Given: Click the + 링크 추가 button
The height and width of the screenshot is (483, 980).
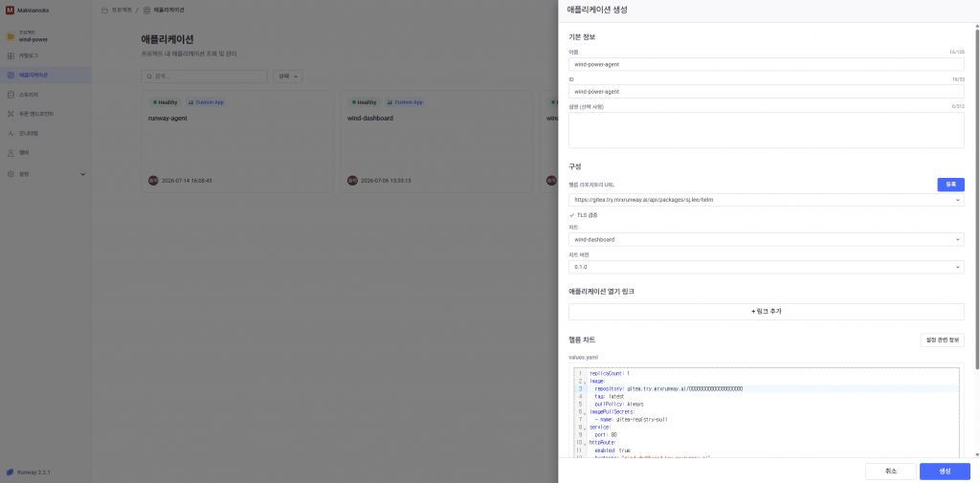Looking at the screenshot, I should [767, 311].
